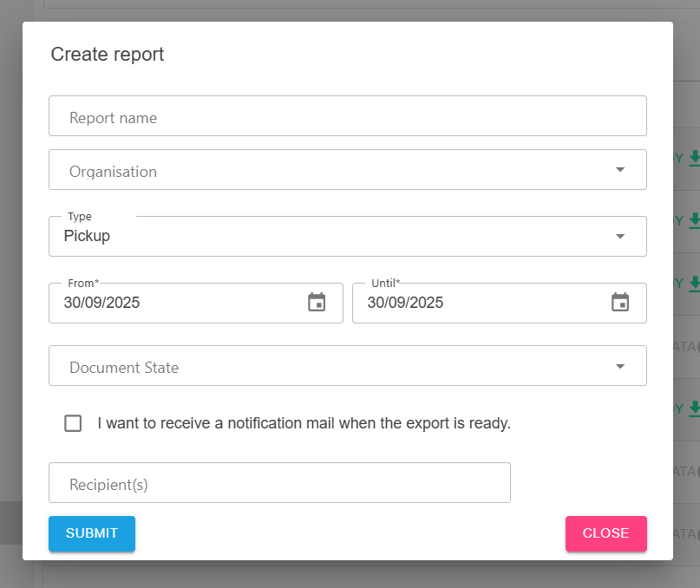Expand the Document State dropdown arrow
700x588 pixels.
[620, 366]
